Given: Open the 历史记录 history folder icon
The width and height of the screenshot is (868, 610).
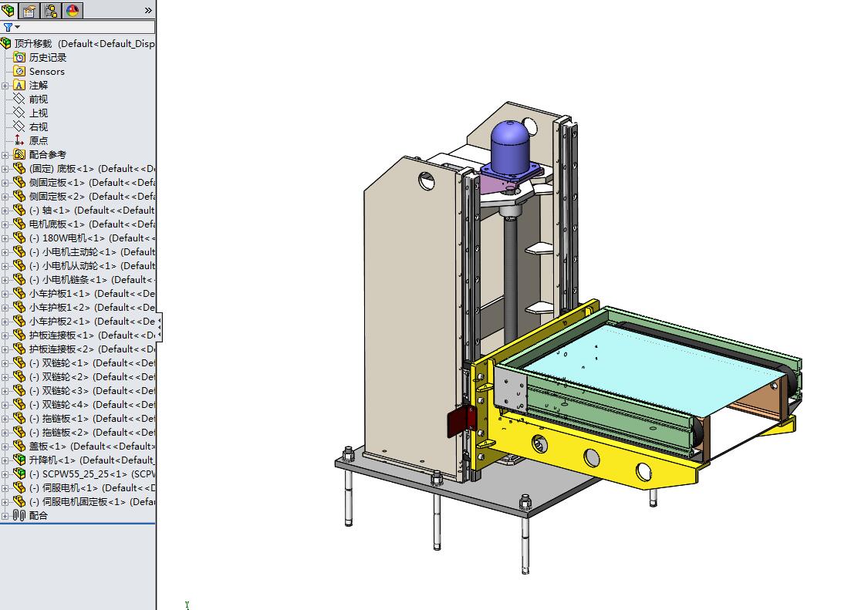Looking at the screenshot, I should click(x=19, y=57).
